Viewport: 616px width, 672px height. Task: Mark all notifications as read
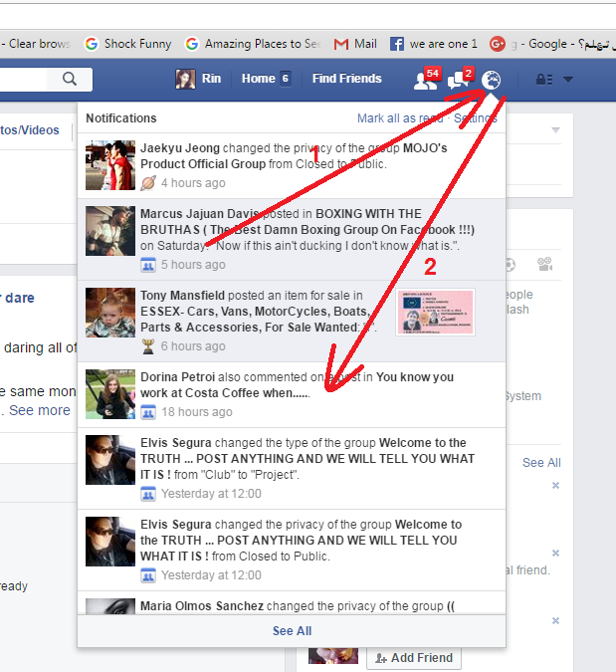[400, 118]
